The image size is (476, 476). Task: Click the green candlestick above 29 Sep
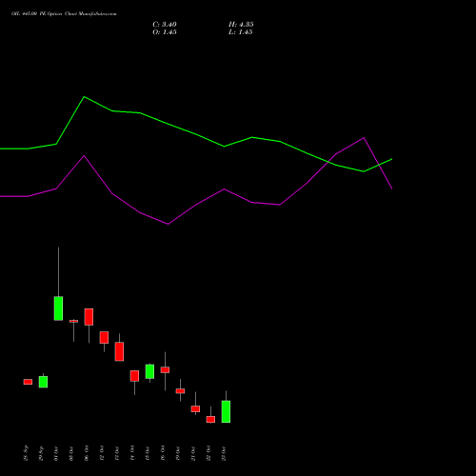click(x=43, y=382)
